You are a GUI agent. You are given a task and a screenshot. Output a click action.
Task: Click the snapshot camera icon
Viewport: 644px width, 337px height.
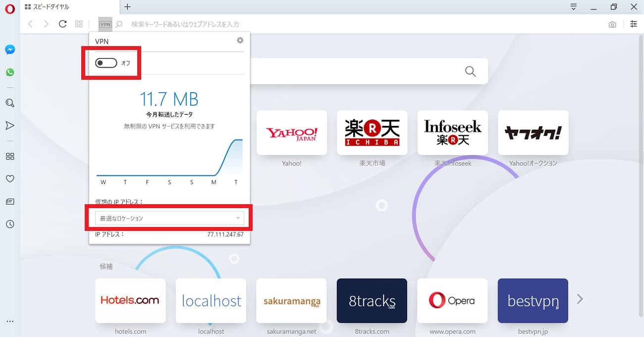613,24
